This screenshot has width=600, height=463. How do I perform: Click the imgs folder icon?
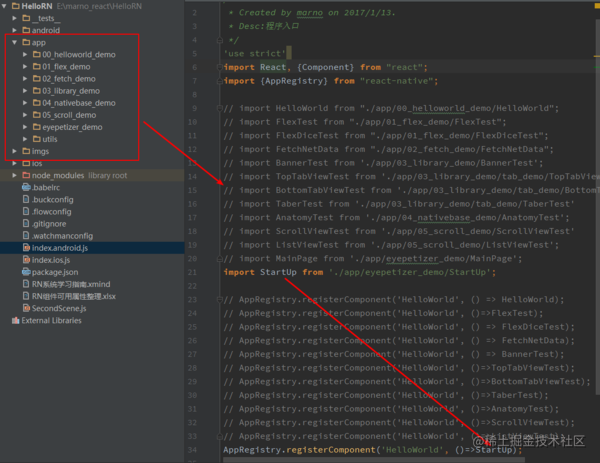pyautogui.click(x=26, y=151)
